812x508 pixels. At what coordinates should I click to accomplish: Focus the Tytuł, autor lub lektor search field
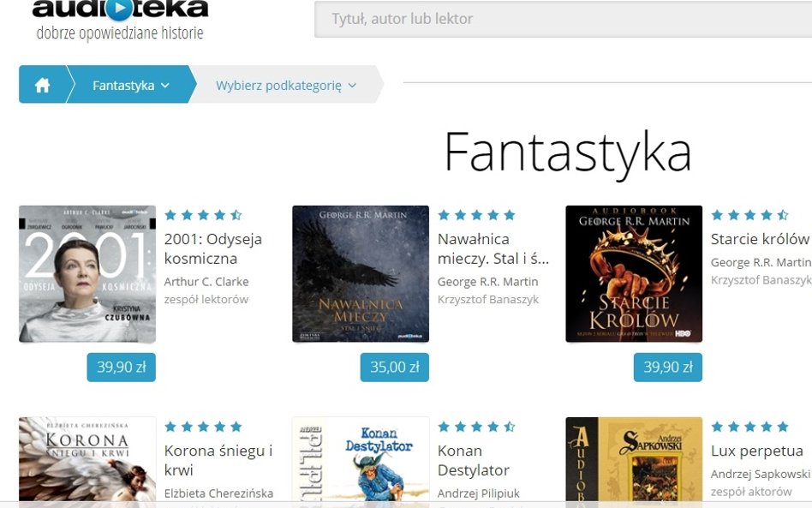pos(563,19)
